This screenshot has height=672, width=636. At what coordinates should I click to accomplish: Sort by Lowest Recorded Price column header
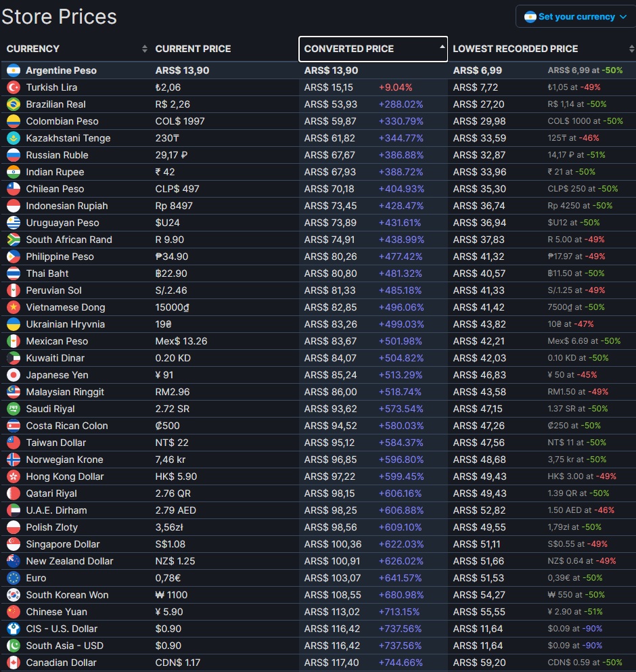pos(542,49)
